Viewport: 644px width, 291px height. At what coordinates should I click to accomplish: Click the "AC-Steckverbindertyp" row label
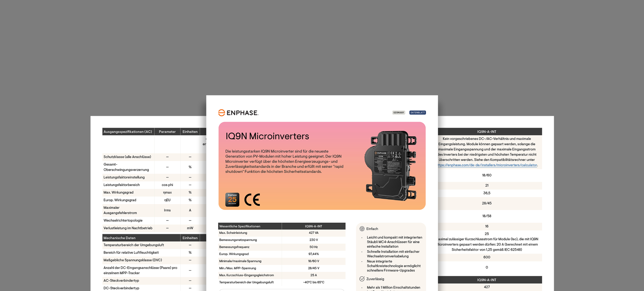pos(121,281)
